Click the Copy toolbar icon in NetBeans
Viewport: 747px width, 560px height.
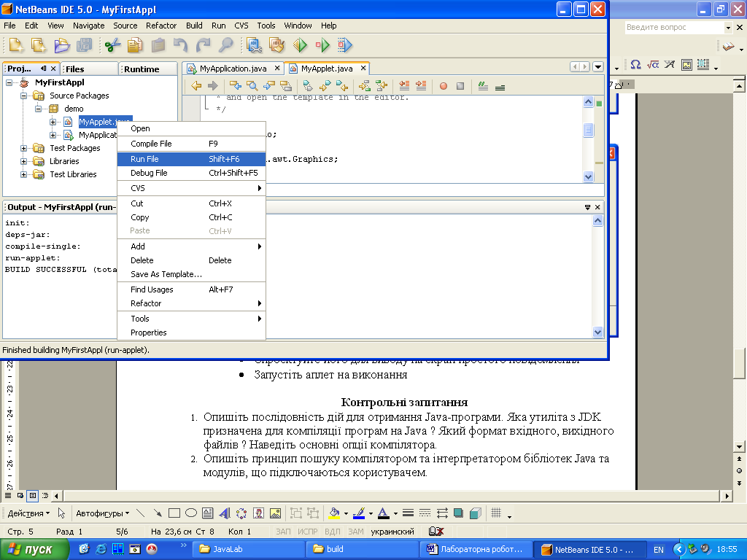pyautogui.click(x=135, y=45)
